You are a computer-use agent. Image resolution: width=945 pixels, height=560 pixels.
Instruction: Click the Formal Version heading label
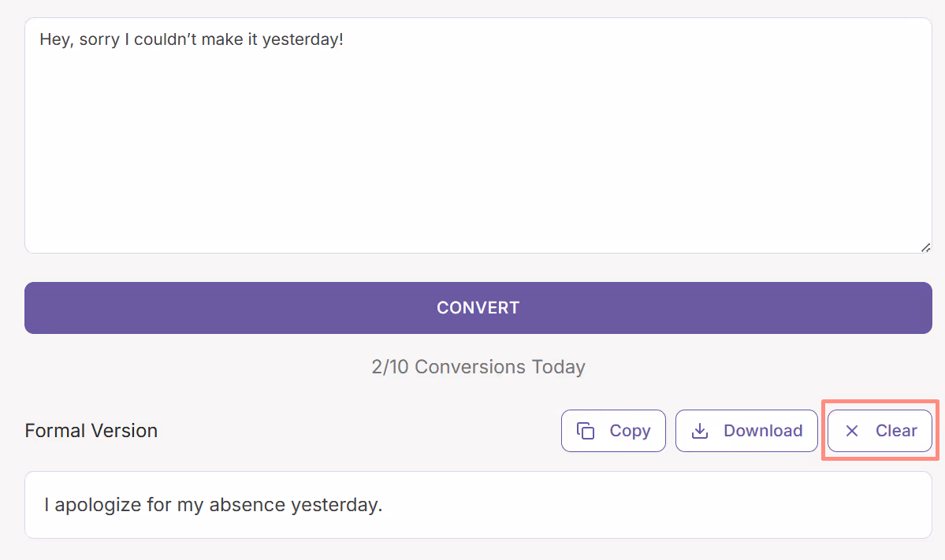coord(91,430)
